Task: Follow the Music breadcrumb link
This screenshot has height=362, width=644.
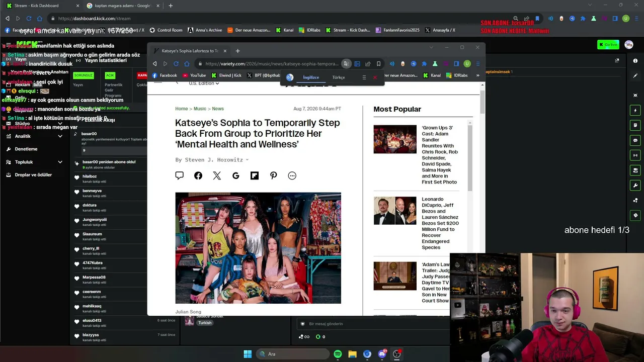Action: pos(200,109)
